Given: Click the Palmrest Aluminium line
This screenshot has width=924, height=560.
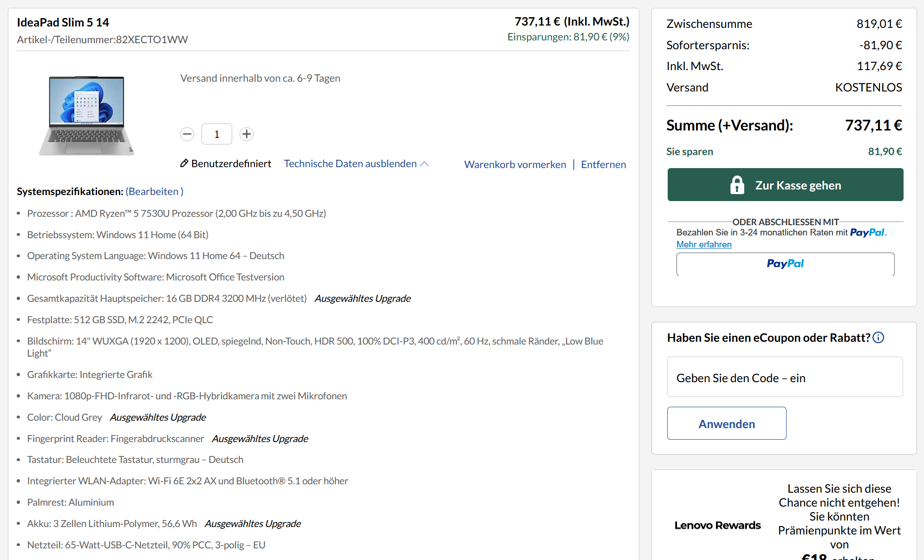Looking at the screenshot, I should 71,502.
